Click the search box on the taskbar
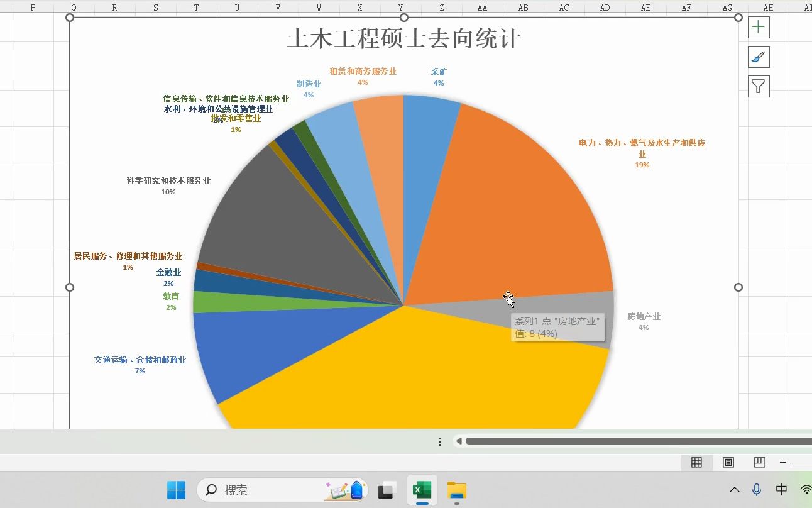Viewport: 812px width, 508px height. pos(282,490)
